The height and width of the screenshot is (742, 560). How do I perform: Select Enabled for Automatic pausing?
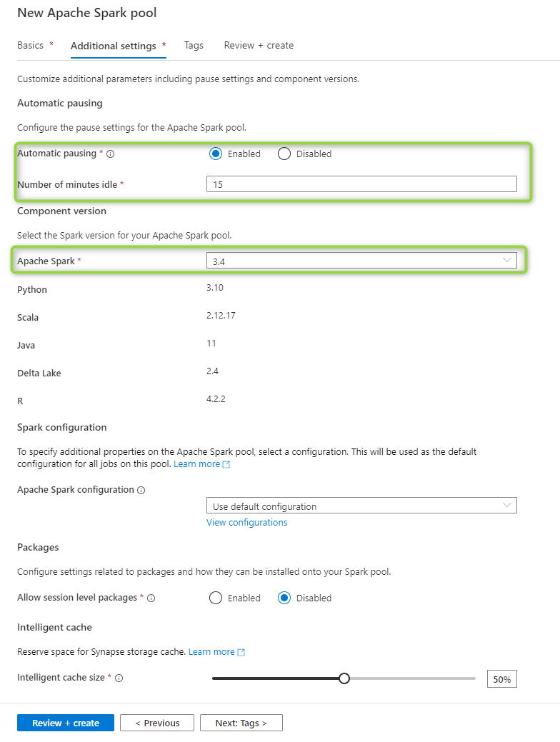(x=216, y=154)
